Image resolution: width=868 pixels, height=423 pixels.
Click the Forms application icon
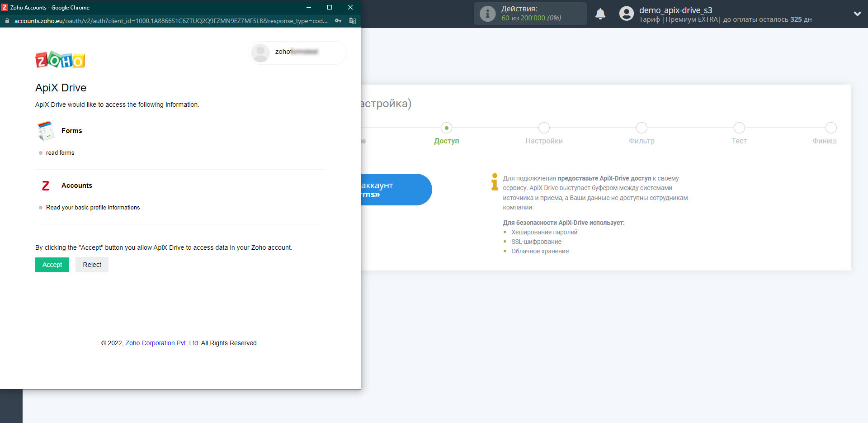46,130
